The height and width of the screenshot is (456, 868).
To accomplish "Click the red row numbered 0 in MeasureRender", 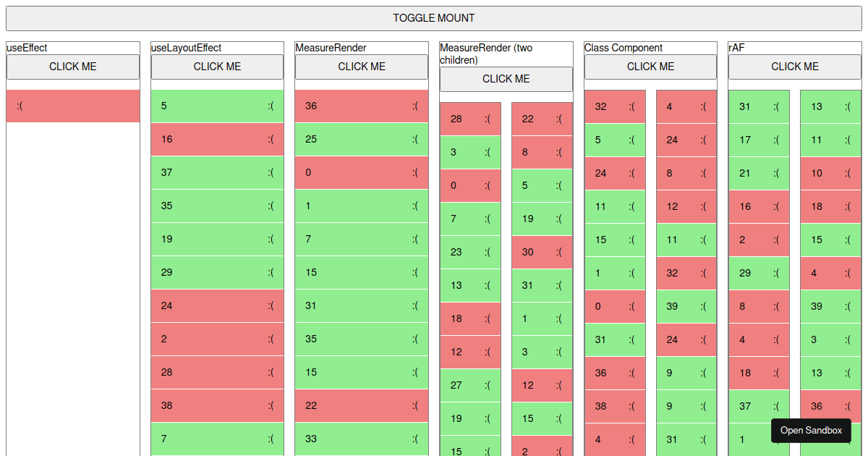I will [x=361, y=172].
